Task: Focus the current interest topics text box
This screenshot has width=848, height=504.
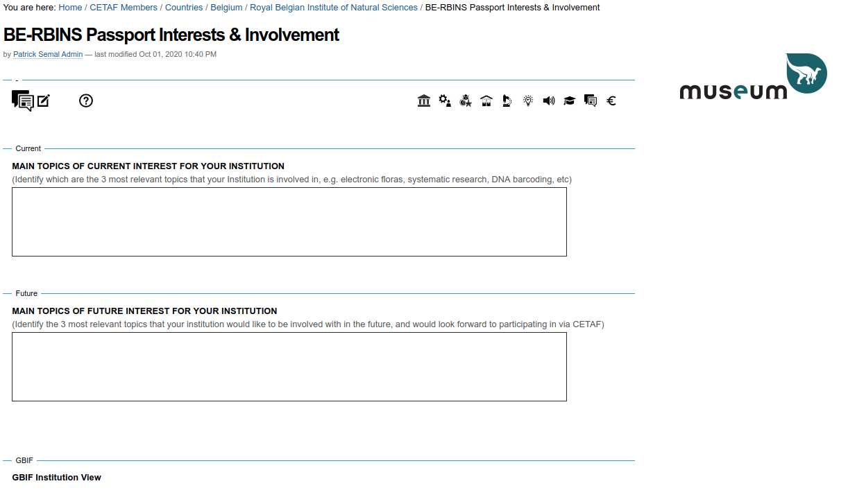Action: [289, 222]
